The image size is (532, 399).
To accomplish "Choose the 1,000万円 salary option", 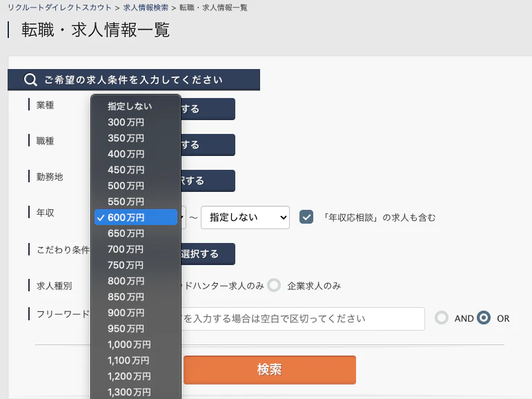I will tap(136, 344).
